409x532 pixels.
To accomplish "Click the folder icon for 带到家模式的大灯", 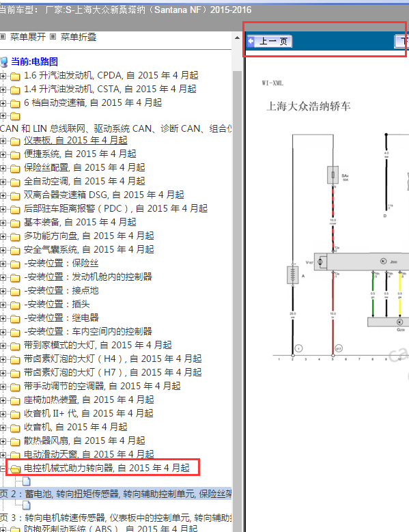I will click(15, 346).
